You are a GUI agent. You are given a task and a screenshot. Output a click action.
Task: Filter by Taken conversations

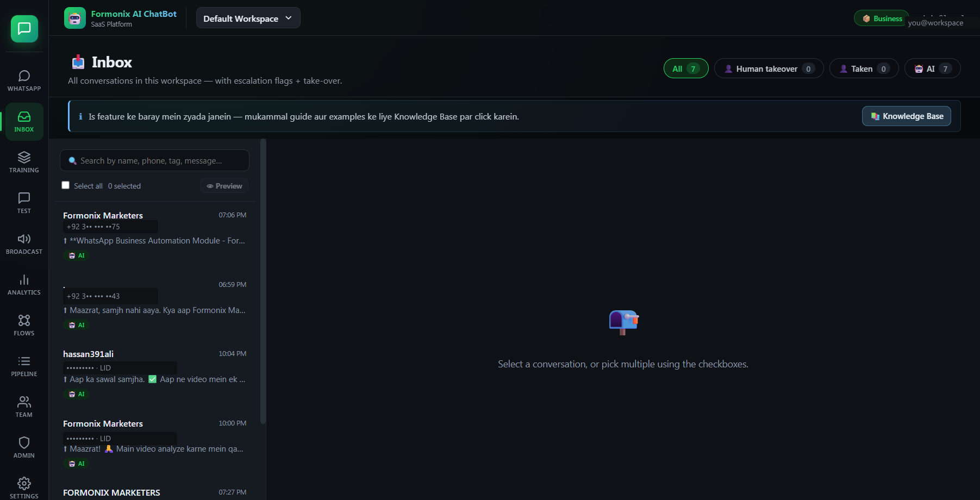[x=864, y=68]
